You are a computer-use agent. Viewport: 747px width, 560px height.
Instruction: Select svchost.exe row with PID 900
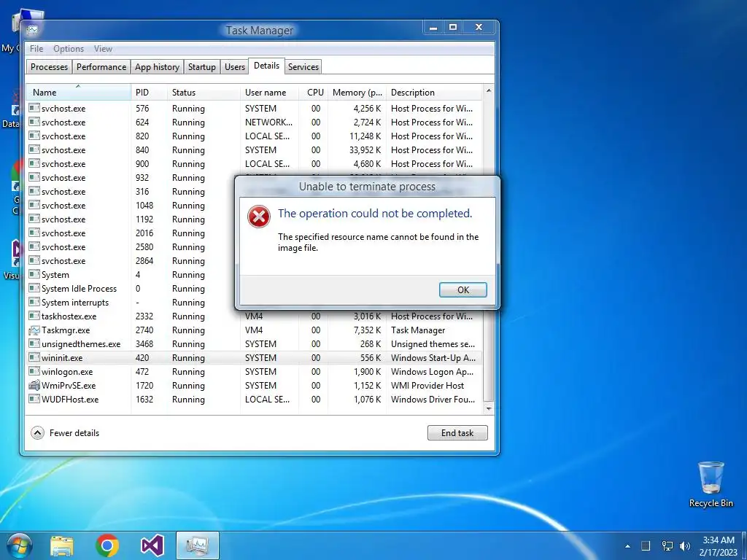255,164
